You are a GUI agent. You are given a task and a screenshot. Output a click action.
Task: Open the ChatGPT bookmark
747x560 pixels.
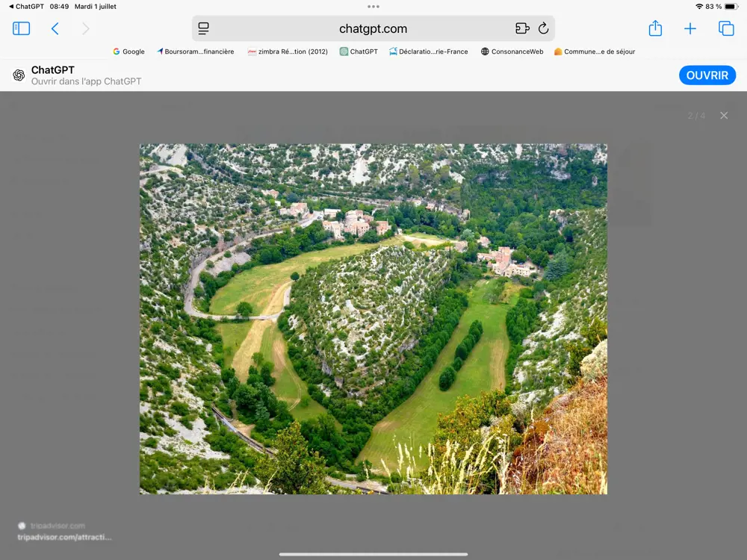pos(359,52)
